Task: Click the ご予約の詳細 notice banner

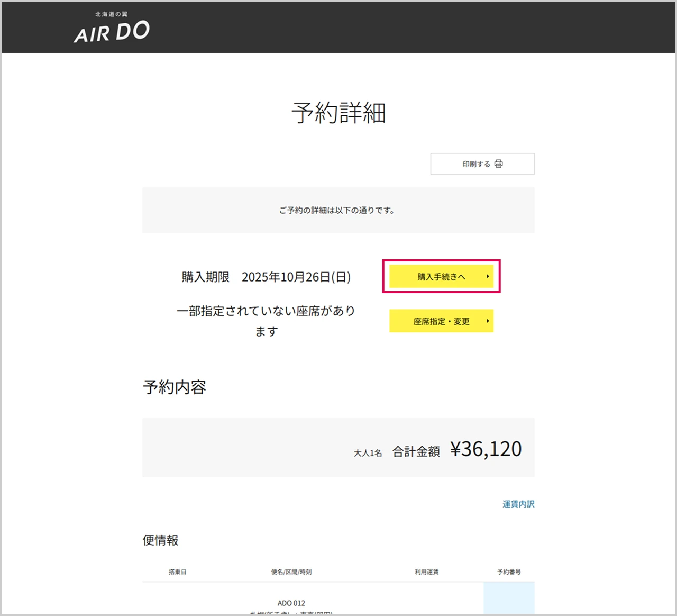Action: pyautogui.click(x=337, y=211)
